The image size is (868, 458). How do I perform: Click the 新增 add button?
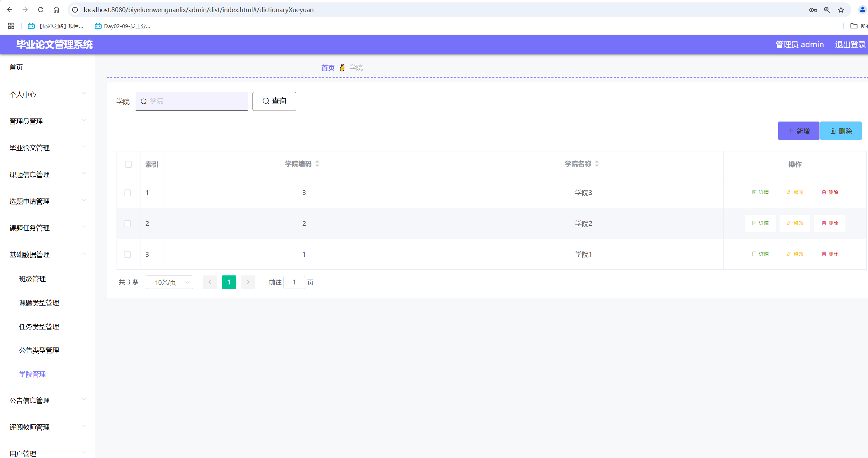click(x=799, y=131)
